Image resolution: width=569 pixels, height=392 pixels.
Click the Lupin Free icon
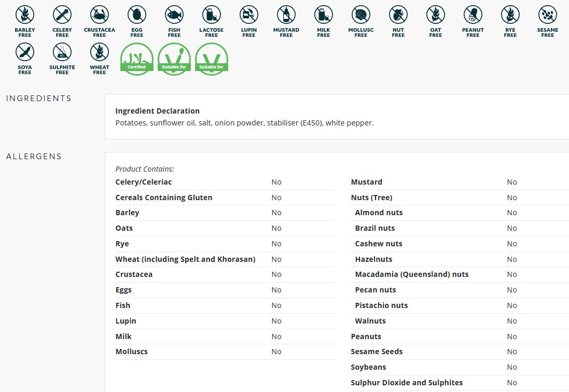coord(249,15)
